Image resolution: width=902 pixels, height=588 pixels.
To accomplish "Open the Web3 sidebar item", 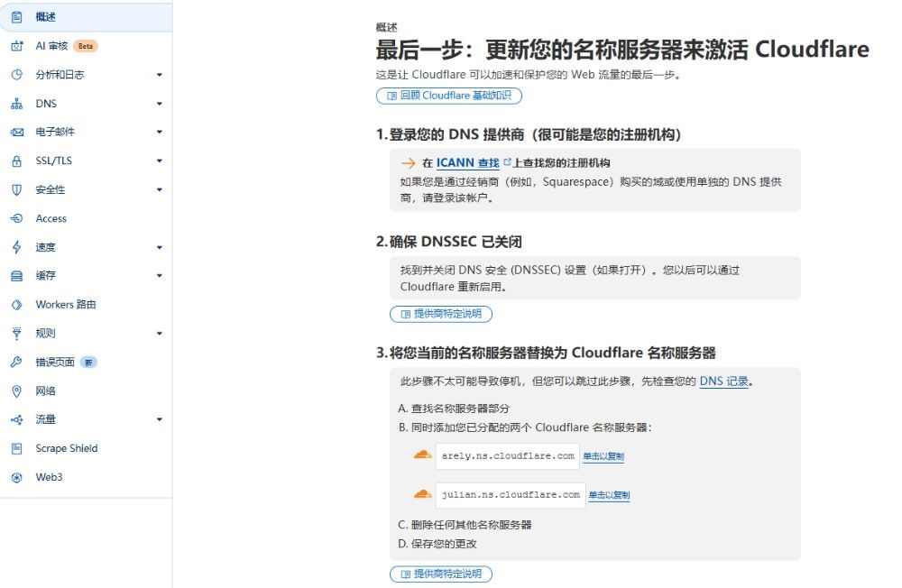I will point(86,477).
